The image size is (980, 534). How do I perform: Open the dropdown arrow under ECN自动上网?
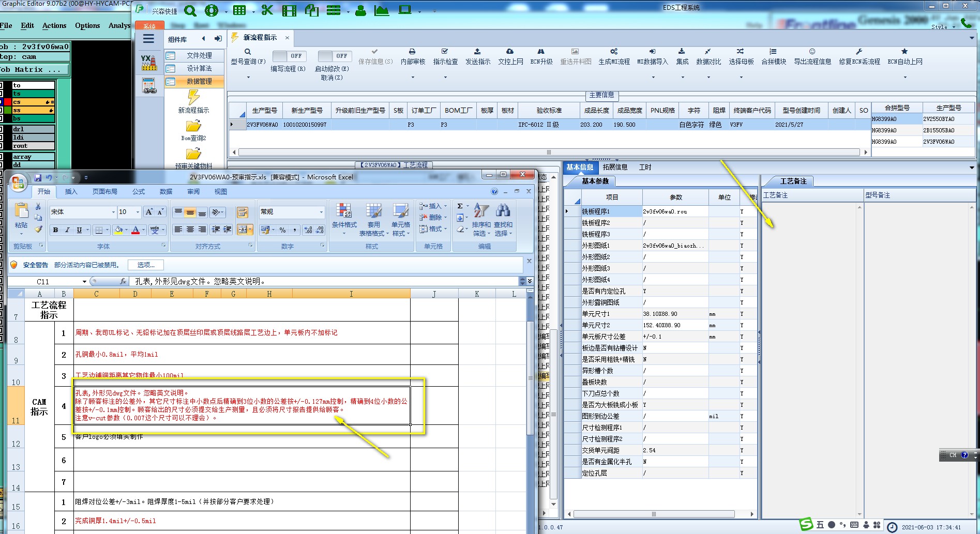point(905,78)
